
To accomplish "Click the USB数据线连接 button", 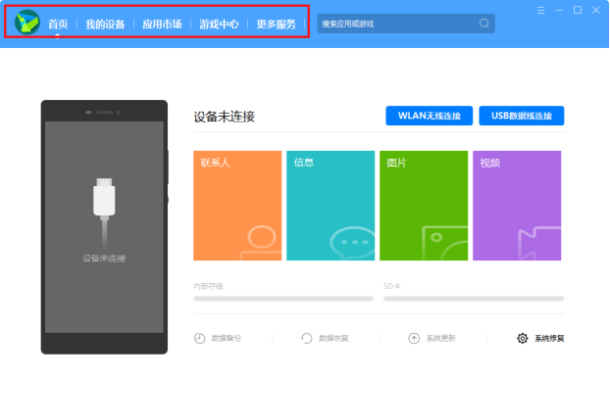I will tap(521, 116).
